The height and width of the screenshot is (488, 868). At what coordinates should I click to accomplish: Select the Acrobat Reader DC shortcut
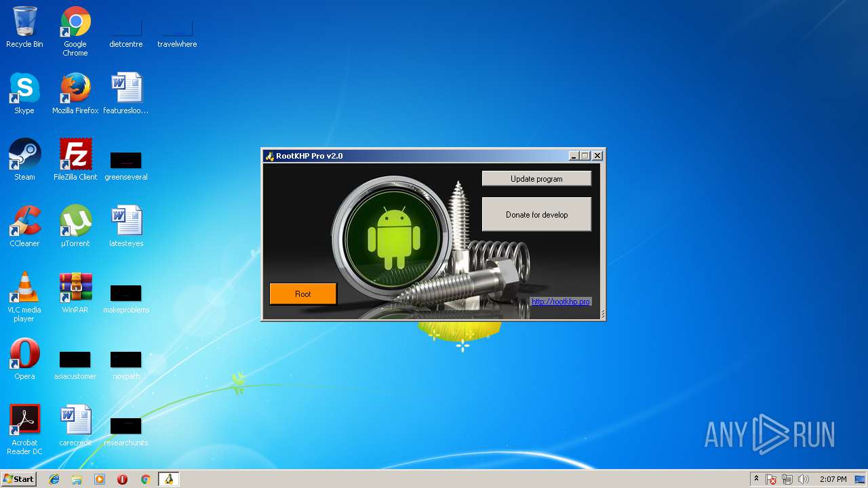pos(24,430)
